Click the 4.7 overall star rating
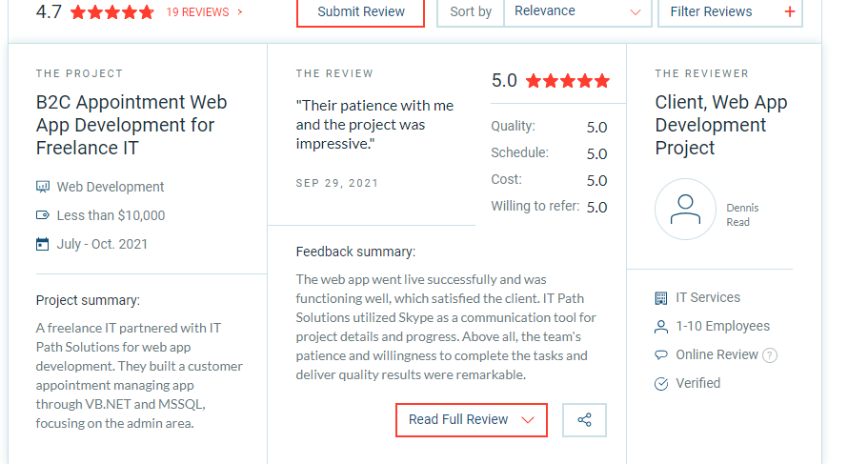Viewport: 868px width, 464px height. (111, 12)
